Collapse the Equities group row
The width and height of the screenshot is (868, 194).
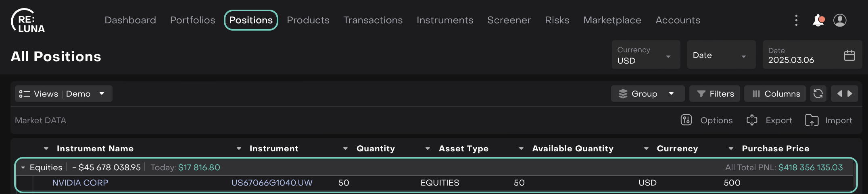click(23, 167)
